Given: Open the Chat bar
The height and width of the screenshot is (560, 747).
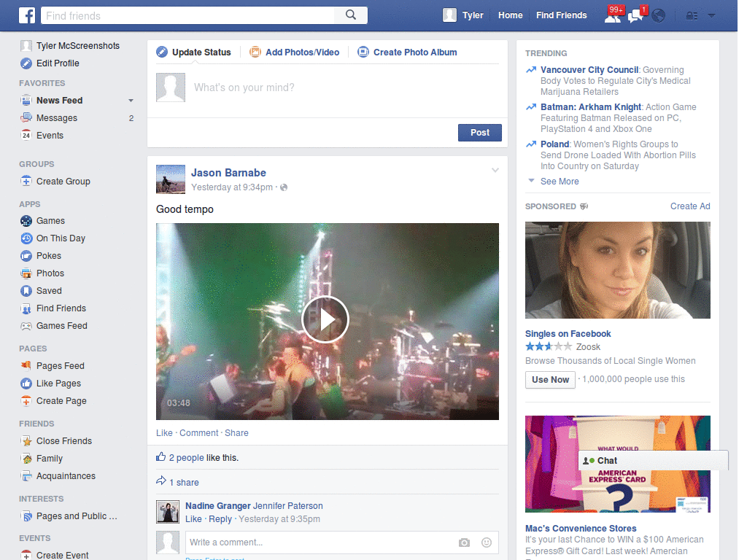Looking at the screenshot, I should coord(653,461).
